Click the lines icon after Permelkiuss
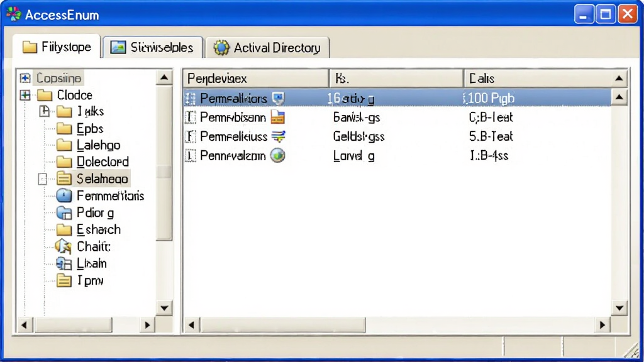This screenshot has height=362, width=644. pyautogui.click(x=279, y=136)
